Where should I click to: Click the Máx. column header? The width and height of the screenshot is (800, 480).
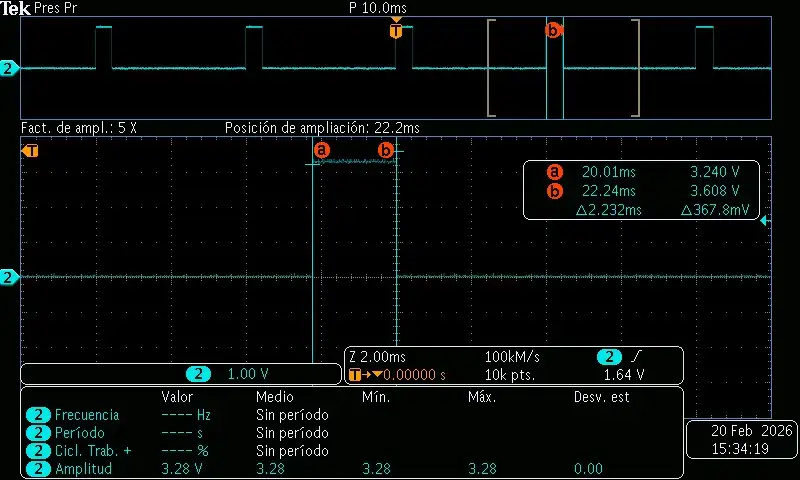[x=482, y=397]
